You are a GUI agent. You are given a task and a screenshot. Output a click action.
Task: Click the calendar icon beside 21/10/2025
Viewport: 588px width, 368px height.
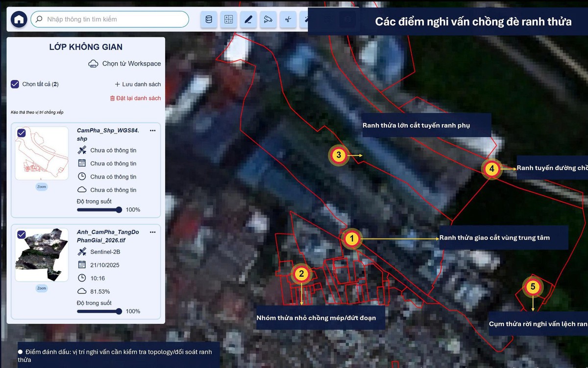(x=82, y=265)
